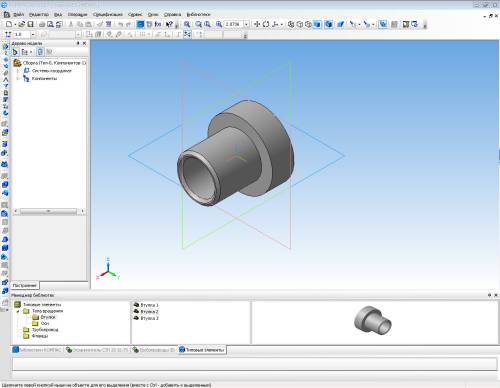Expand the Компоненты tree node
500x388 pixels.
[18, 79]
